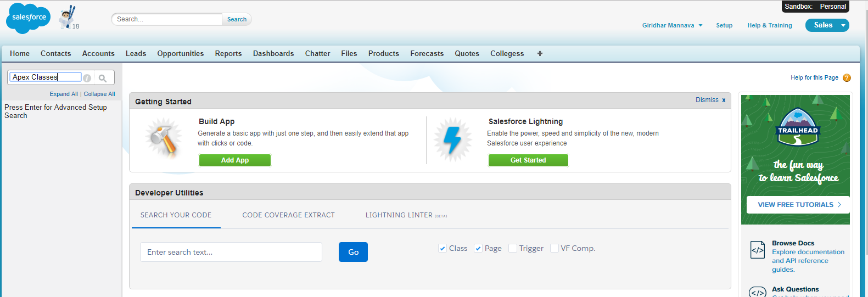This screenshot has width=868, height=297.
Task: Click the Help for this Page question icon
Action: [847, 78]
